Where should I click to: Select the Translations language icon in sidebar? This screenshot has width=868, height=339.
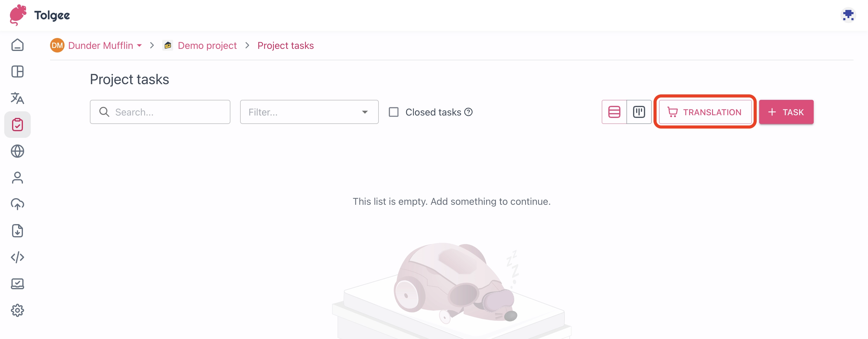17,98
